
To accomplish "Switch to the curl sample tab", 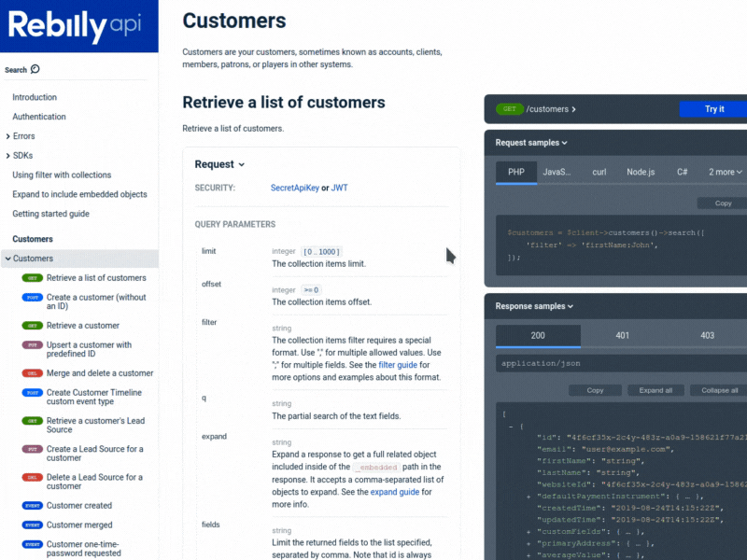I will coord(599,172).
